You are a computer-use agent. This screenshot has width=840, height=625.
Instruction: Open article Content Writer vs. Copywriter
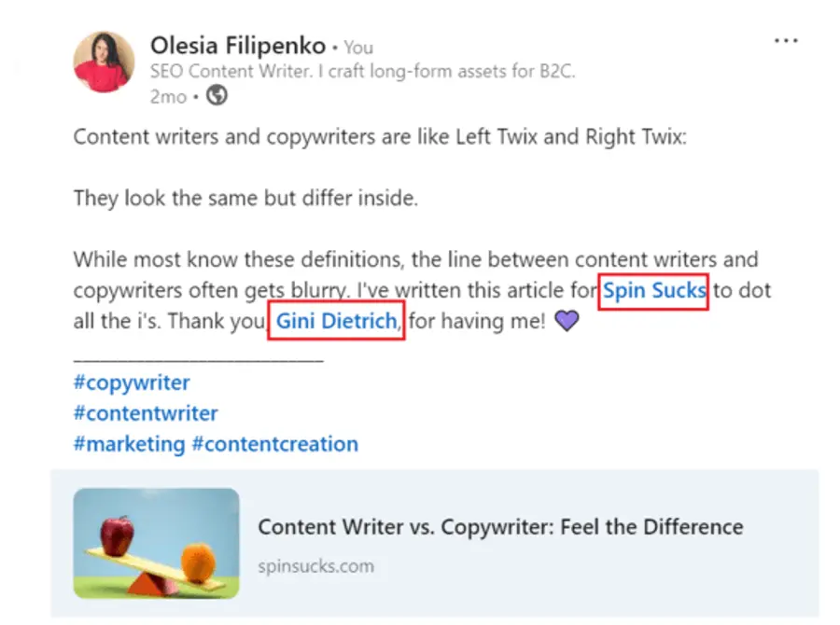click(x=501, y=527)
